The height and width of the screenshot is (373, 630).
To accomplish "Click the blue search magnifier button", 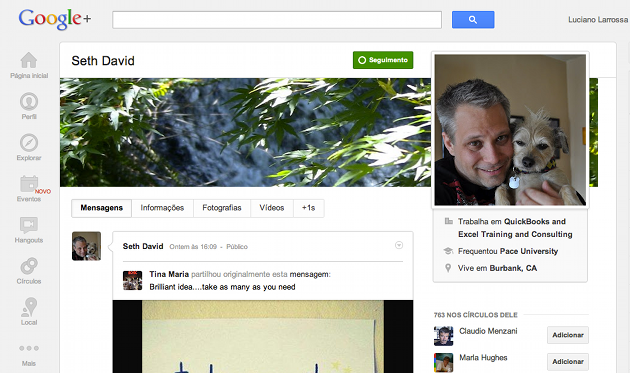I will 473,20.
